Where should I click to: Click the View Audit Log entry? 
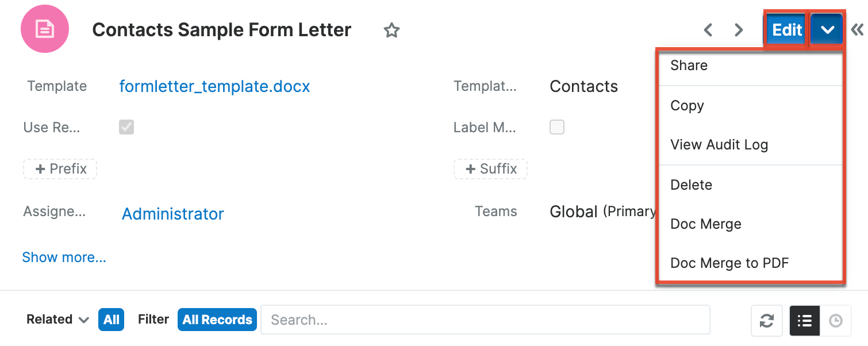[719, 144]
